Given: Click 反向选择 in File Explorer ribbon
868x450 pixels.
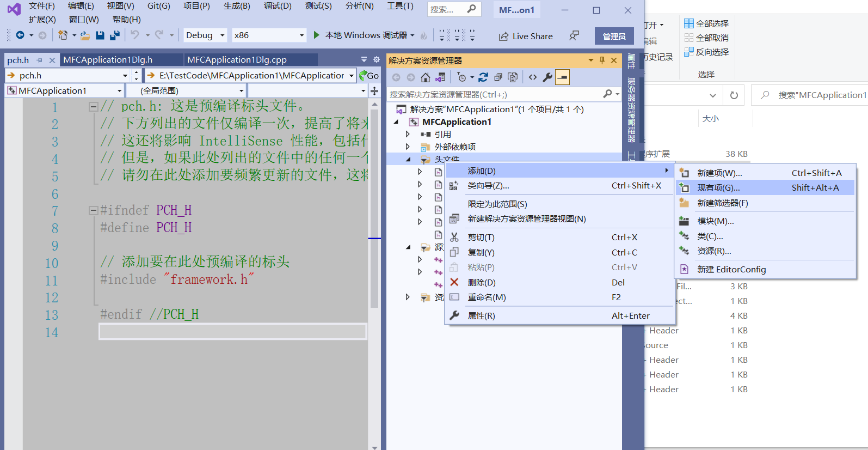Looking at the screenshot, I should click(x=706, y=52).
